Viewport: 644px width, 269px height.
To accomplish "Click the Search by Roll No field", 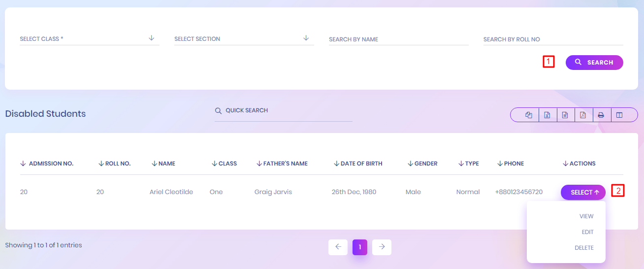I will point(553,39).
